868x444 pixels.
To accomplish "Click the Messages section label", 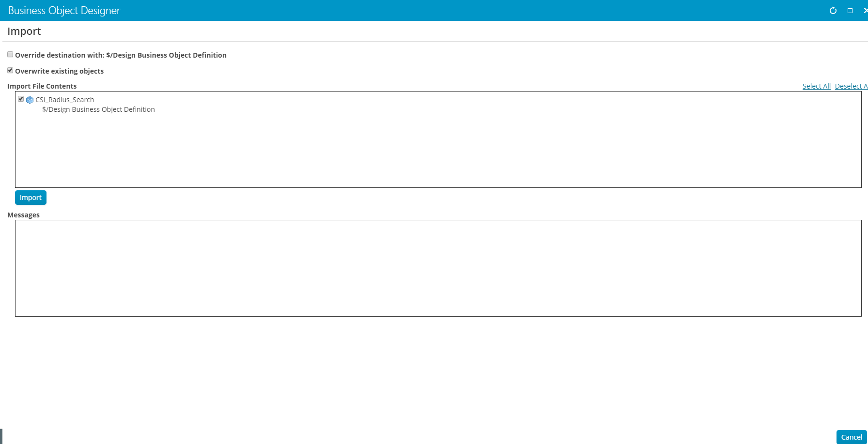I will [23, 215].
